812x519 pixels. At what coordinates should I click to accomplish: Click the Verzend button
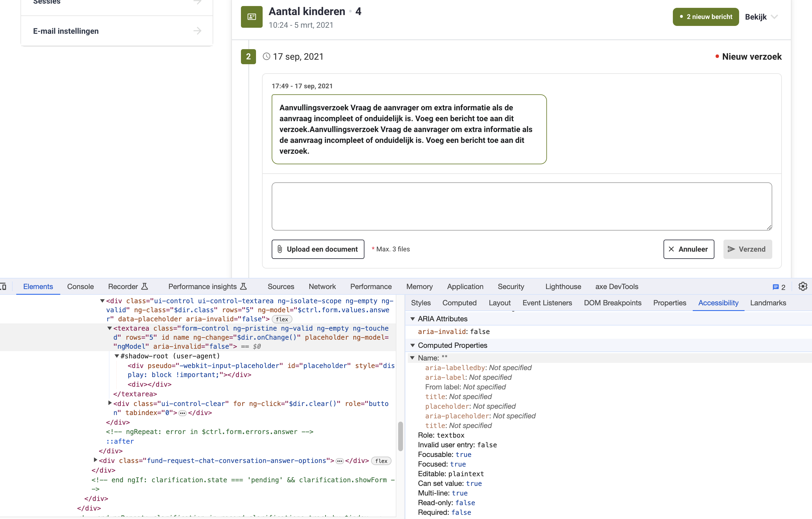click(x=748, y=249)
